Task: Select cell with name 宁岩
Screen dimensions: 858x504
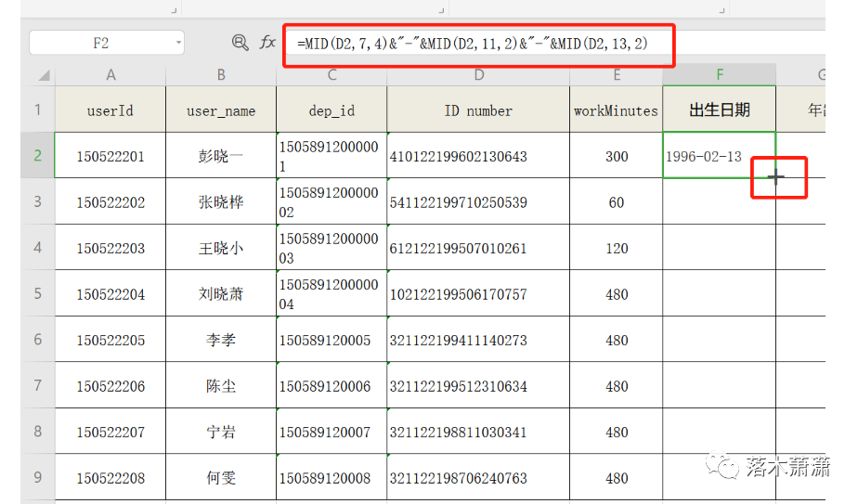Action: (221, 432)
